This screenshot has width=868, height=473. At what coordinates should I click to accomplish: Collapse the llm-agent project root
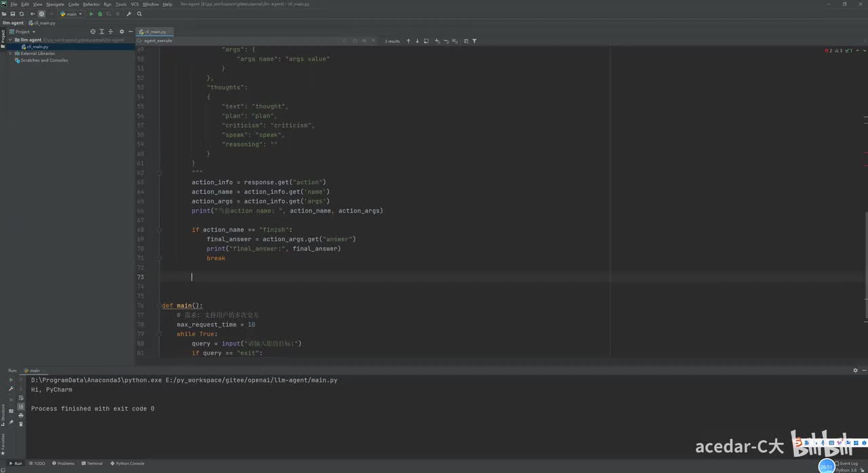click(x=10, y=40)
